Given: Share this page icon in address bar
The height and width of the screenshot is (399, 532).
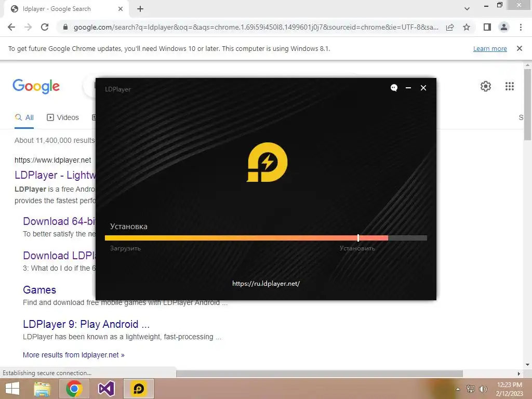Looking at the screenshot, I should 450,27.
